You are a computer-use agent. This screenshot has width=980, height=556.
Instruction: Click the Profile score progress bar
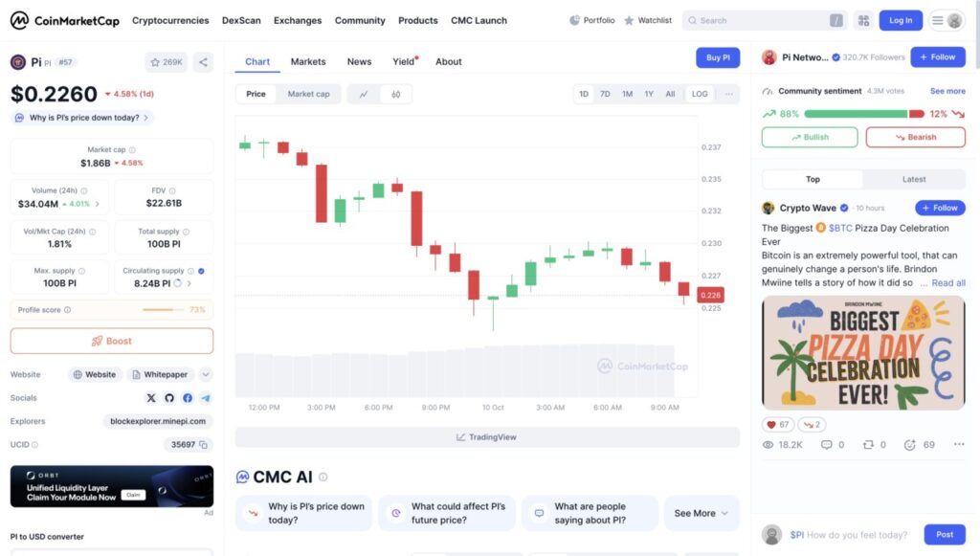coord(163,310)
